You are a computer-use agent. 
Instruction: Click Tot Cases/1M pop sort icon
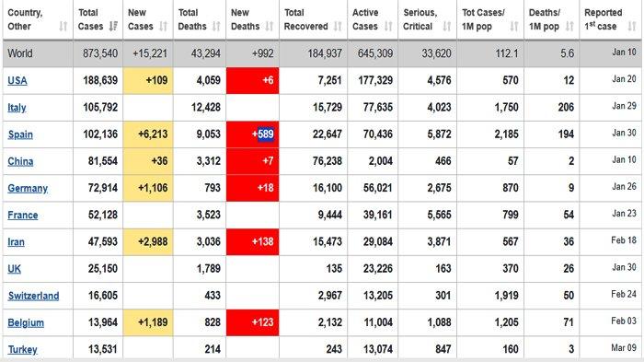(513, 27)
